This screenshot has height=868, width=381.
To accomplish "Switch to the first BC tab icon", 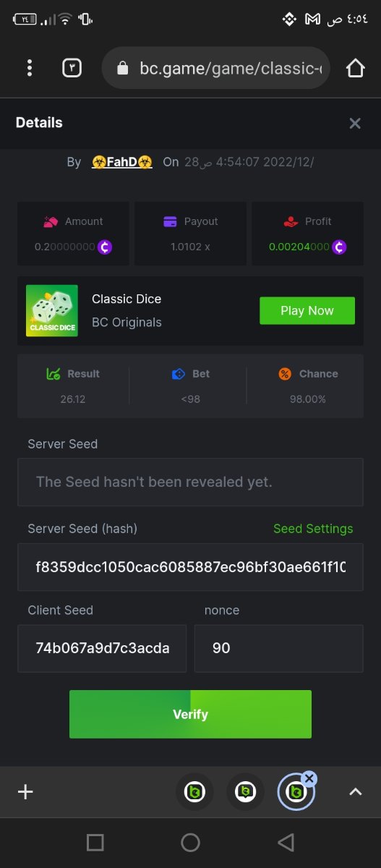I will pos(194,792).
